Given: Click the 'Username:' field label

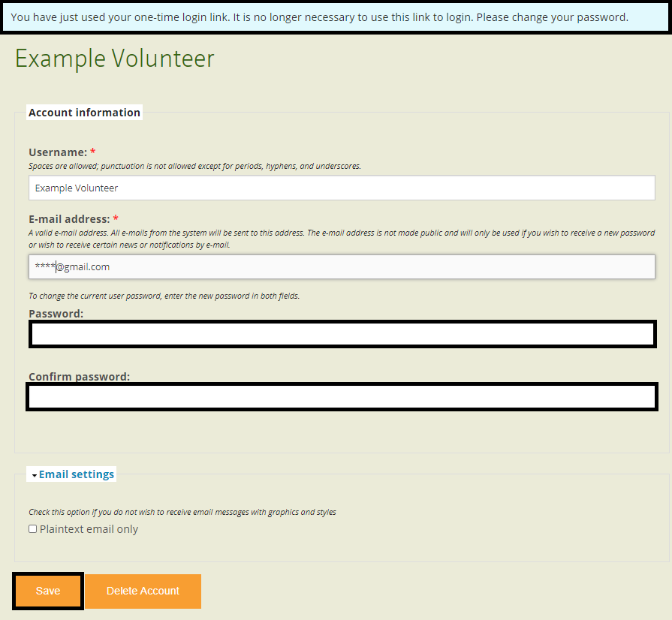Looking at the screenshot, I should 57,152.
